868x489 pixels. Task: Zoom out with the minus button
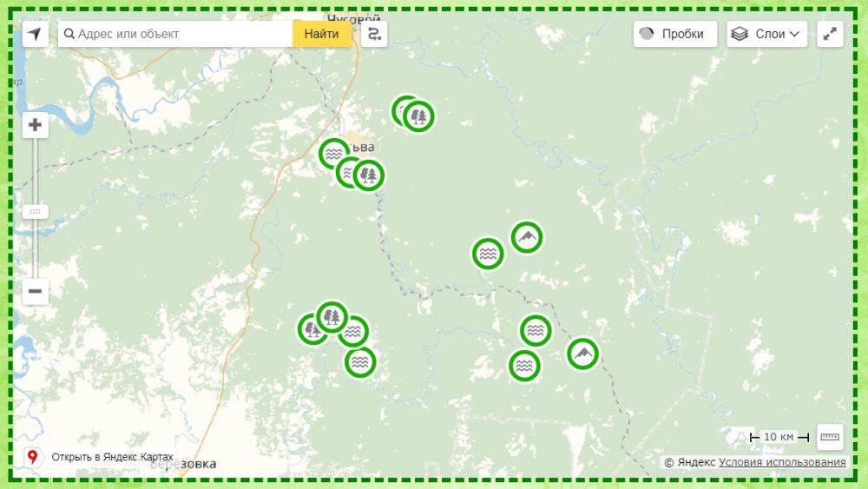(36, 291)
